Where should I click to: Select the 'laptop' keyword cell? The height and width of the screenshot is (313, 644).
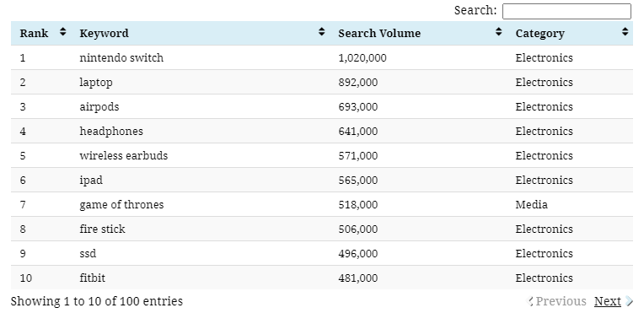pyautogui.click(x=96, y=83)
